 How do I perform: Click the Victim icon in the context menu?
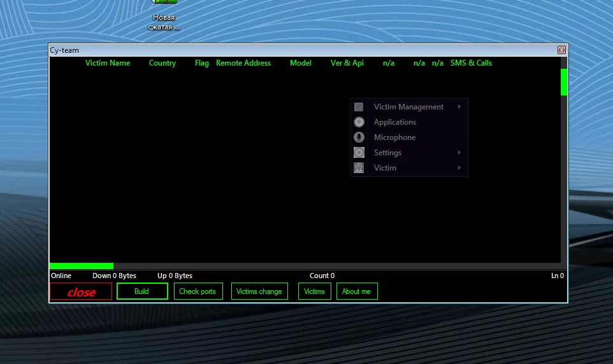click(x=359, y=168)
